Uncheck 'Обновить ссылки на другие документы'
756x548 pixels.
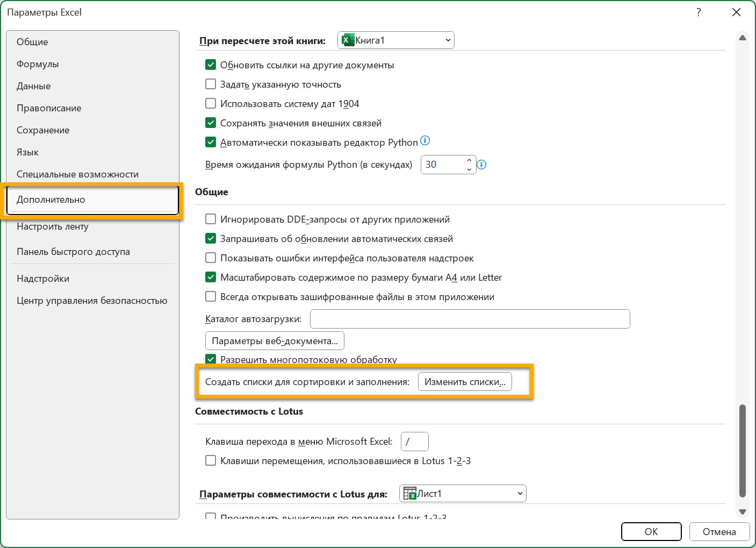pyautogui.click(x=211, y=65)
